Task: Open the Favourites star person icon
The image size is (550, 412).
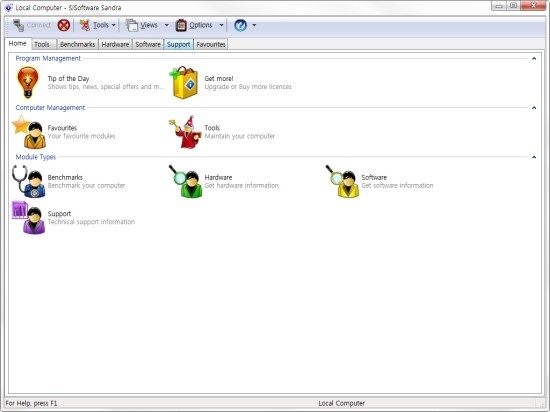Action: click(x=29, y=132)
